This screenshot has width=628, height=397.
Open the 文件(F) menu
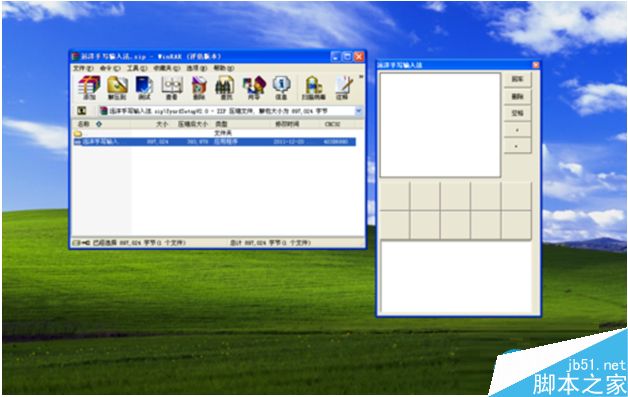[x=83, y=69]
